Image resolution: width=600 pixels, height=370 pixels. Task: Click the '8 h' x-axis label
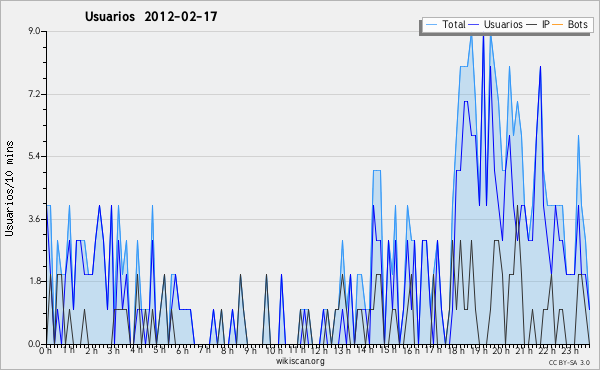pyautogui.click(x=227, y=351)
